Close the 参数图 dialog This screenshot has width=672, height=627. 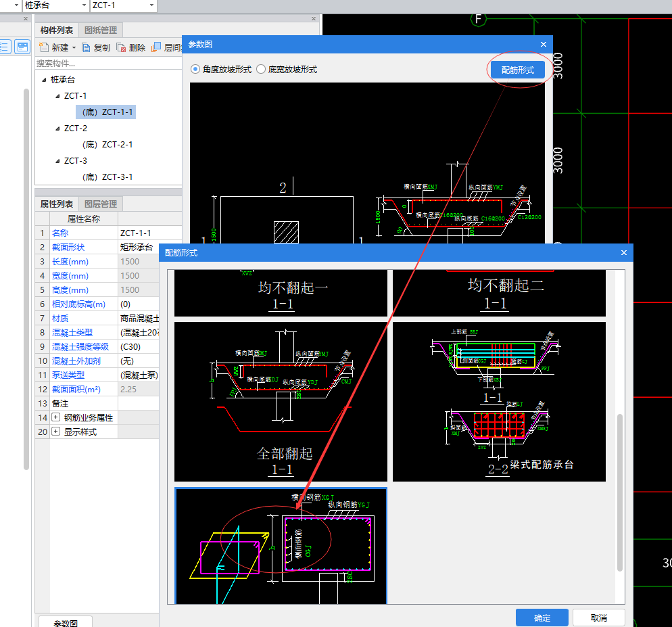[544, 44]
